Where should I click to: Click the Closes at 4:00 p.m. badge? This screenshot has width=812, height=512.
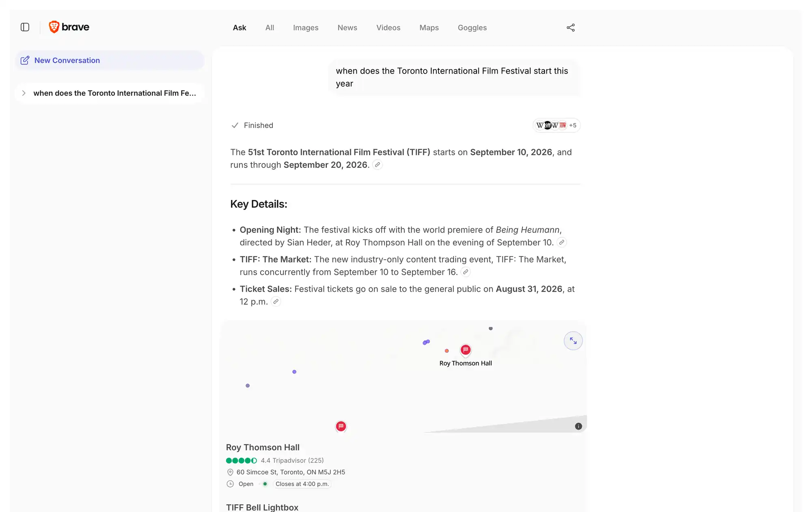point(302,484)
